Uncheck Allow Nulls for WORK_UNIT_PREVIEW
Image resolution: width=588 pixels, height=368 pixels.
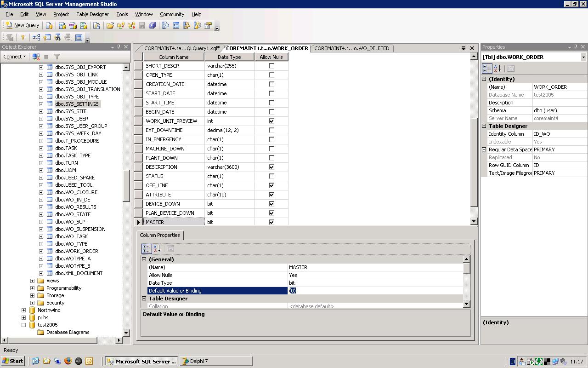[x=271, y=121]
